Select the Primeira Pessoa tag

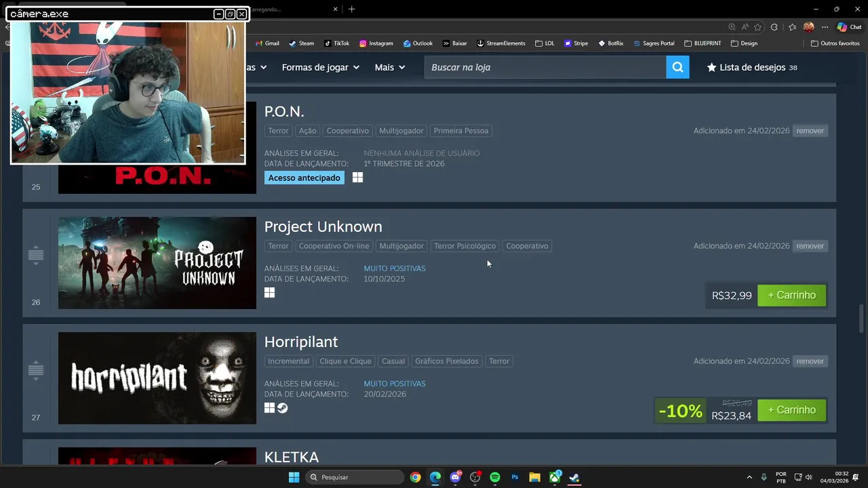coord(461,131)
